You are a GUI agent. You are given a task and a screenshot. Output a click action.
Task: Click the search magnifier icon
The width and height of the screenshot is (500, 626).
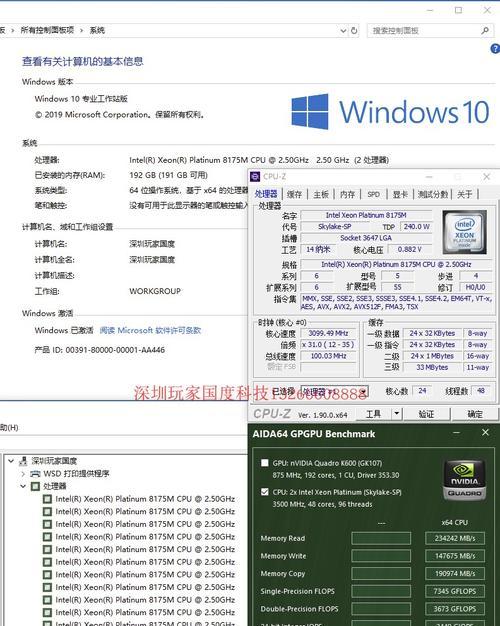(485, 30)
